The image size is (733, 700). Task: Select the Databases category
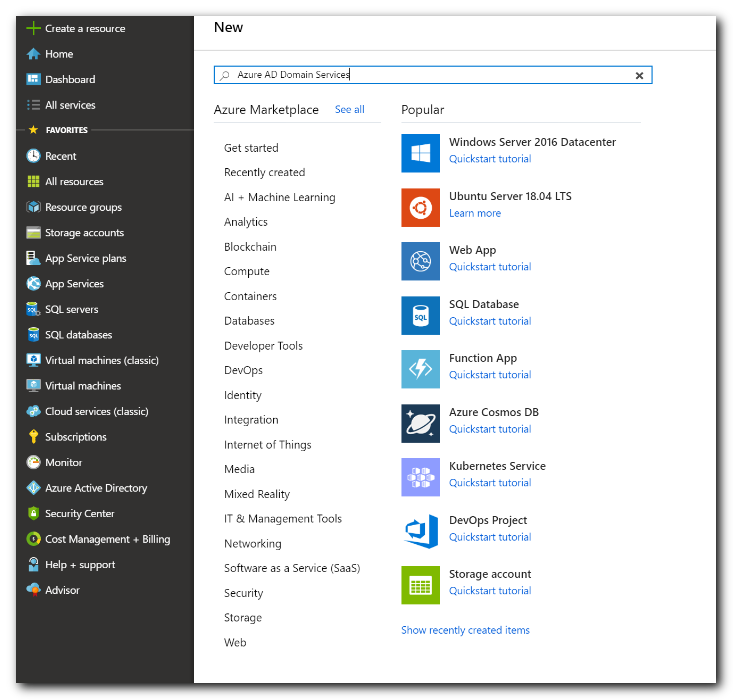[x=249, y=321]
